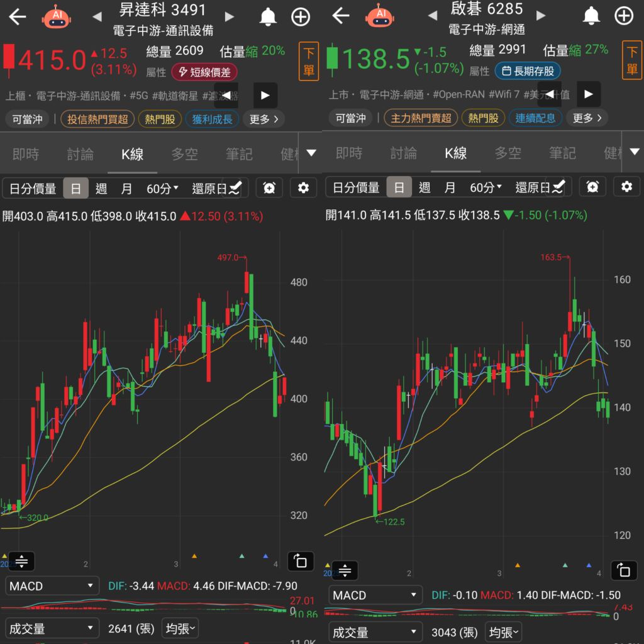Tap 下單 order button for 啟碁
644x644 pixels.
tap(631, 60)
